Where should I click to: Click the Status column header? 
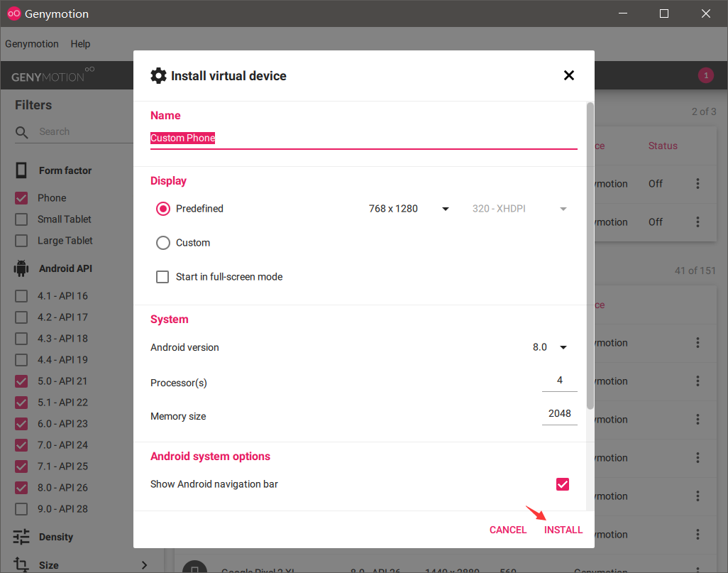click(x=663, y=146)
